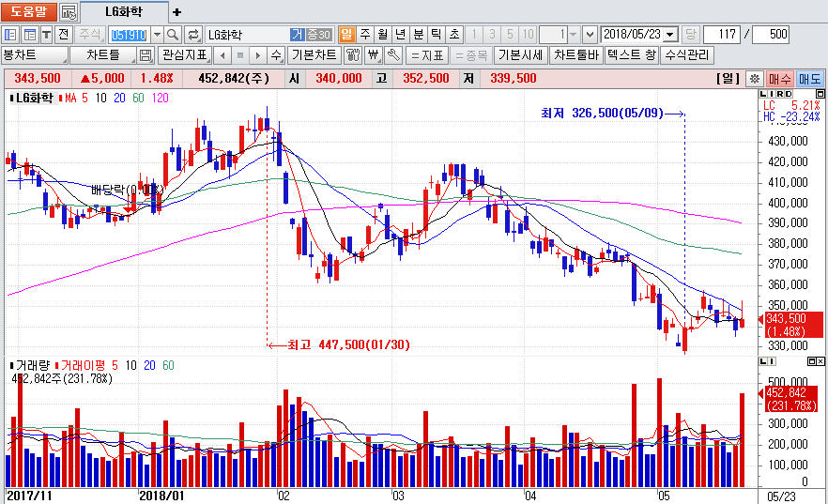Click the 매도 sell button
828x504 pixels.
tap(809, 79)
